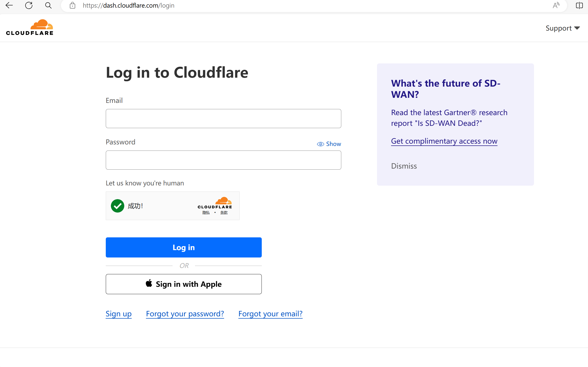
Task: Open the browser search icon
Action: [48, 5]
